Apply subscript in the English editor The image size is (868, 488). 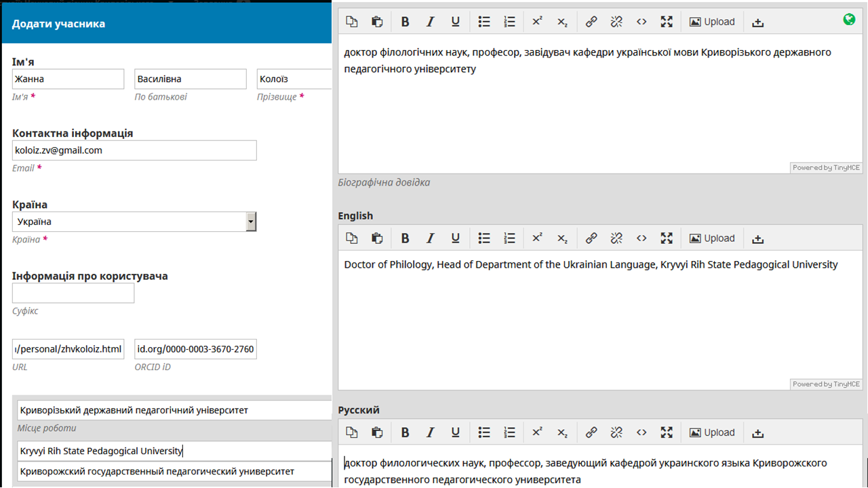(x=562, y=239)
